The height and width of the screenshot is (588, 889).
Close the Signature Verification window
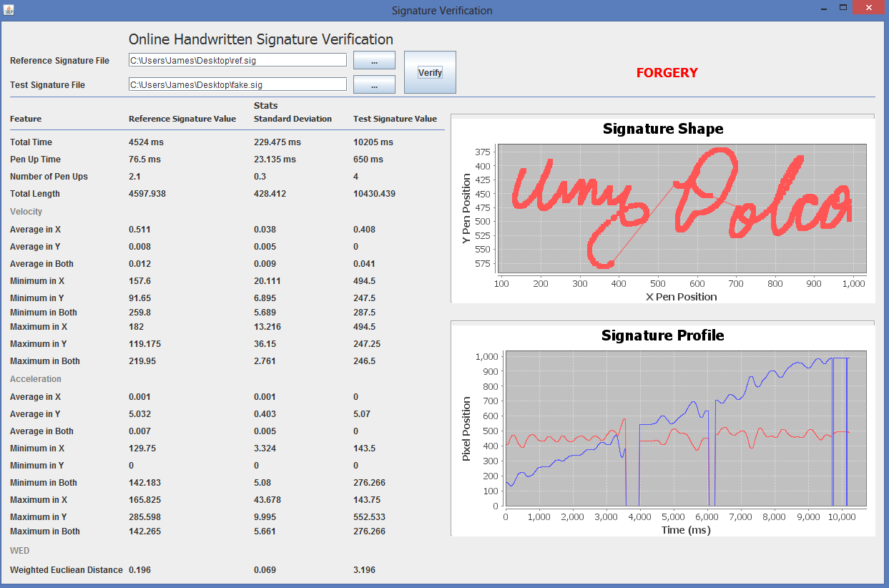868,8
